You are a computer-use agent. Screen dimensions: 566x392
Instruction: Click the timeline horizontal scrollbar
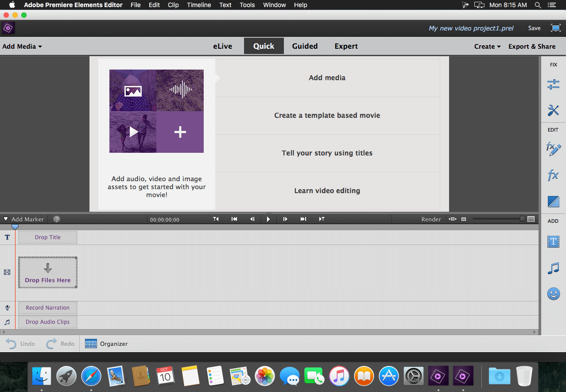(x=269, y=332)
